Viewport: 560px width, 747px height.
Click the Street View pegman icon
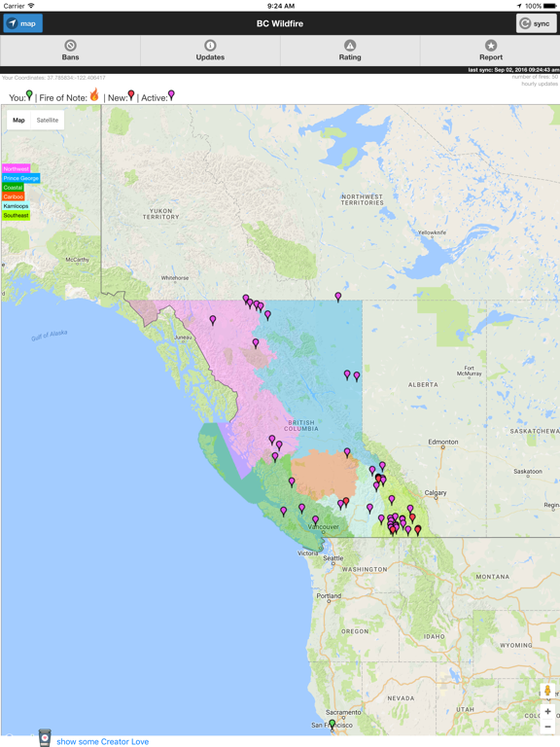[x=547, y=692]
